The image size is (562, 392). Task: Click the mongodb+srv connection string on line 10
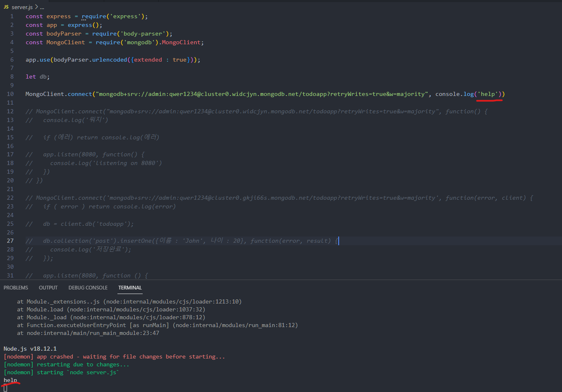(x=262, y=94)
